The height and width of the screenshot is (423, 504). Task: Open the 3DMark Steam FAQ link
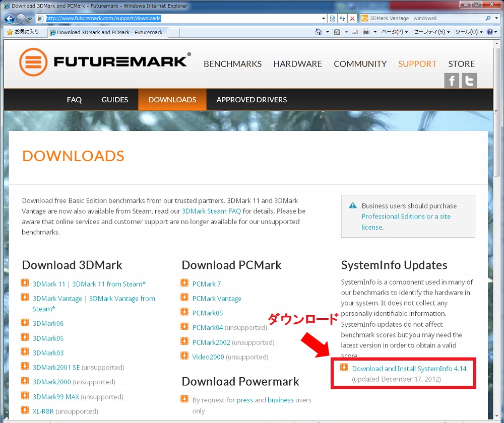click(211, 211)
